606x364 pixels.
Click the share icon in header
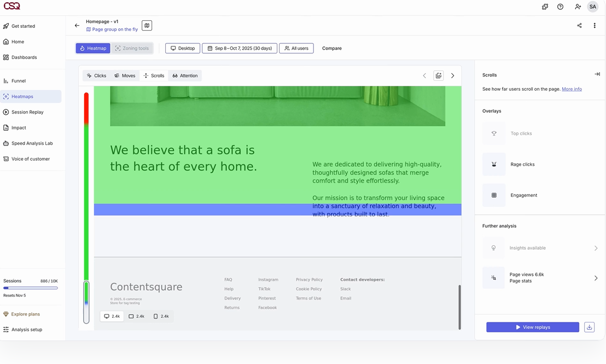point(579,26)
